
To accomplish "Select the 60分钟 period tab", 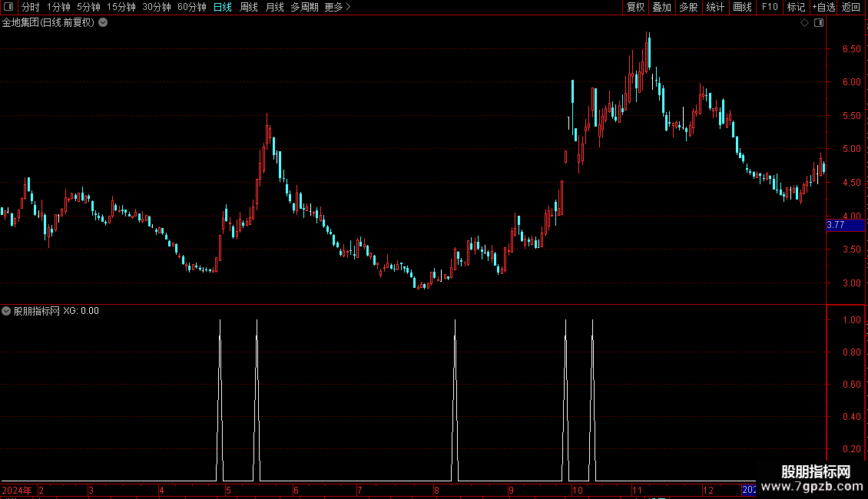I will [192, 7].
